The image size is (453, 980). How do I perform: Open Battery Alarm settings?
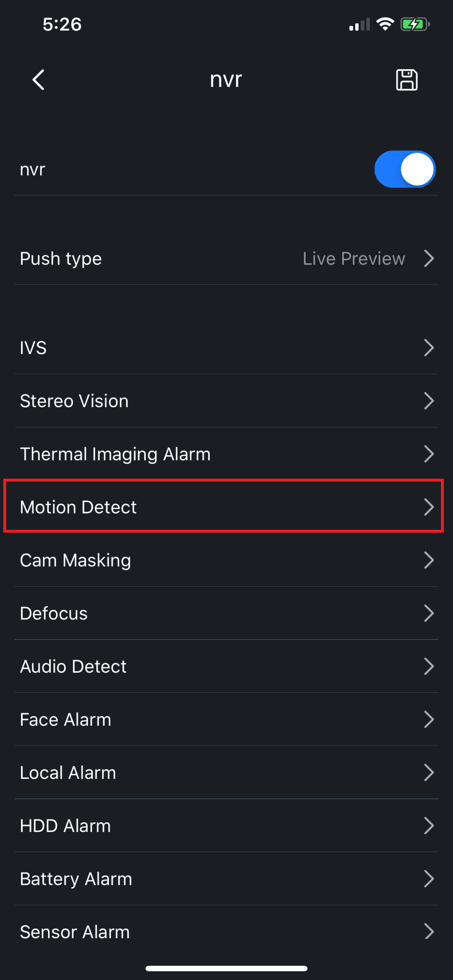[x=226, y=879]
